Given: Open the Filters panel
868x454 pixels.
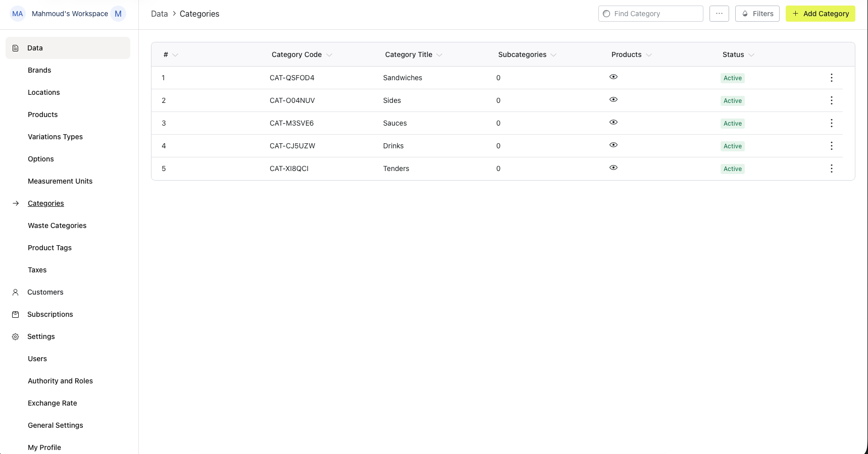Looking at the screenshot, I should pyautogui.click(x=757, y=14).
